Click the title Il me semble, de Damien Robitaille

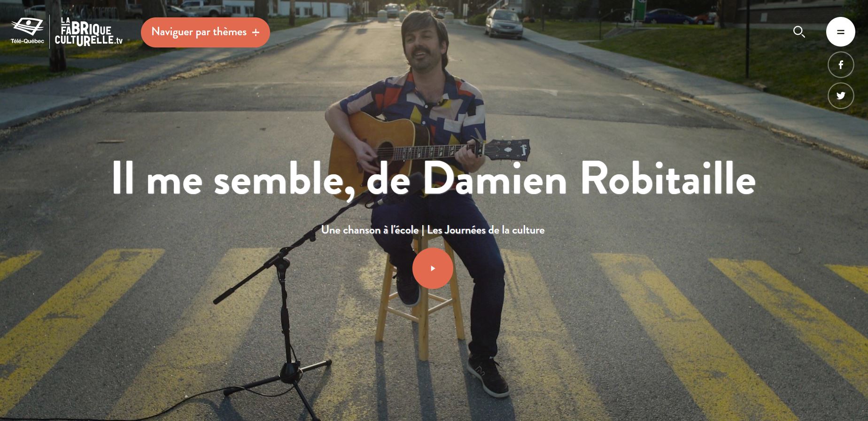click(x=433, y=179)
